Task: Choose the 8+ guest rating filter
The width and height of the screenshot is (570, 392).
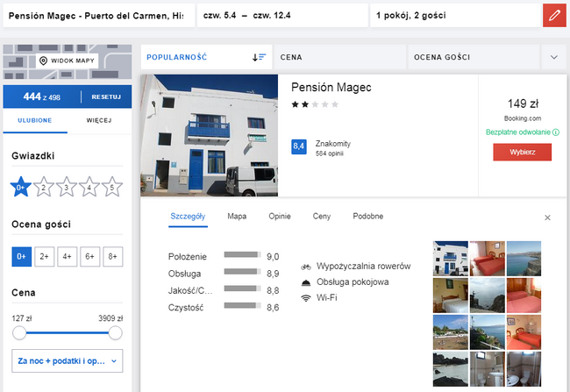Action: point(111,256)
